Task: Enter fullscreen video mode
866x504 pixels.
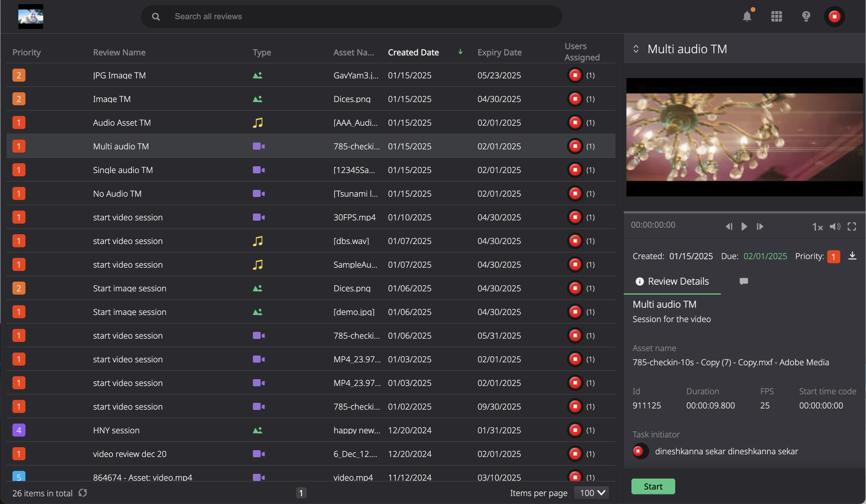Action: point(852,227)
